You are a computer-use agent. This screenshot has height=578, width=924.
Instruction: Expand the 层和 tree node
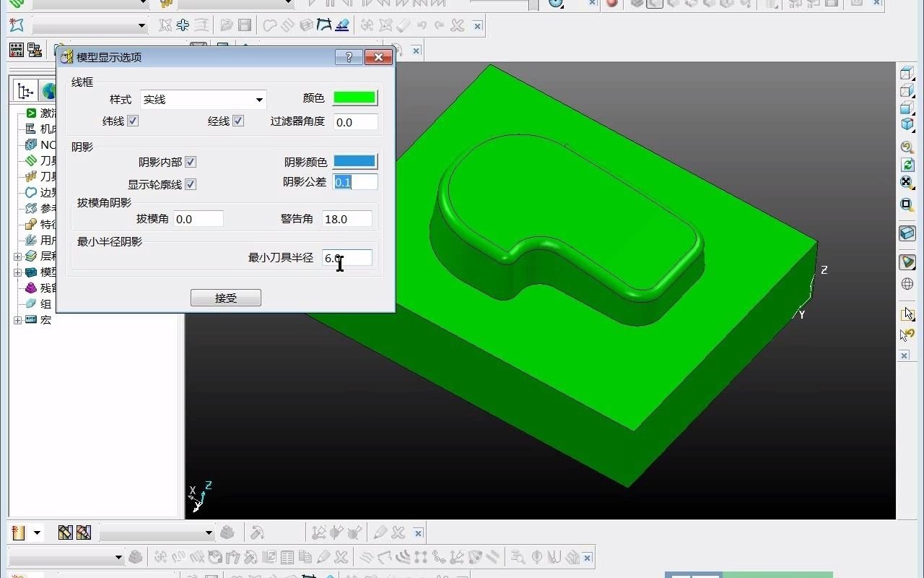click(17, 256)
